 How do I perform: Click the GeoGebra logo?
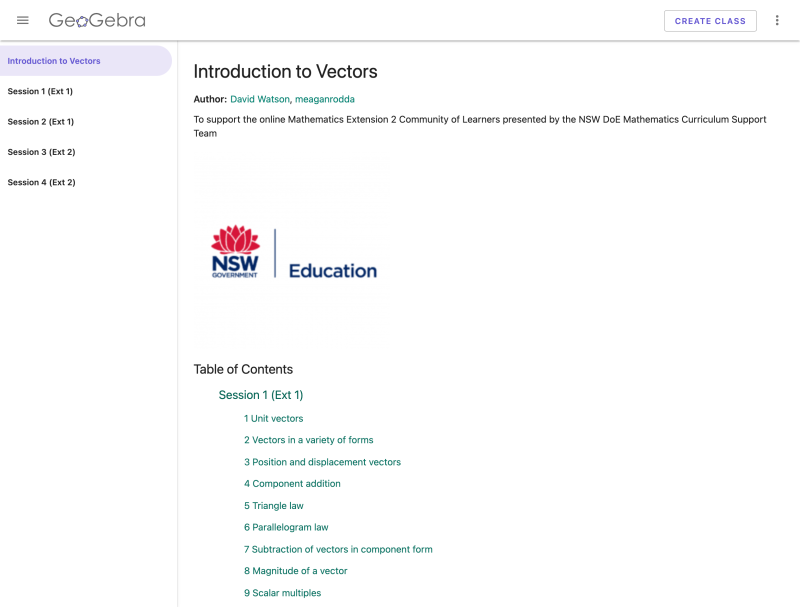[x=97, y=20]
